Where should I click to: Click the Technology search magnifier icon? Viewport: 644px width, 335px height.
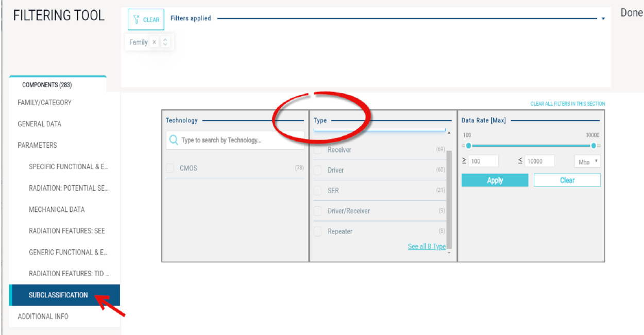(x=174, y=140)
